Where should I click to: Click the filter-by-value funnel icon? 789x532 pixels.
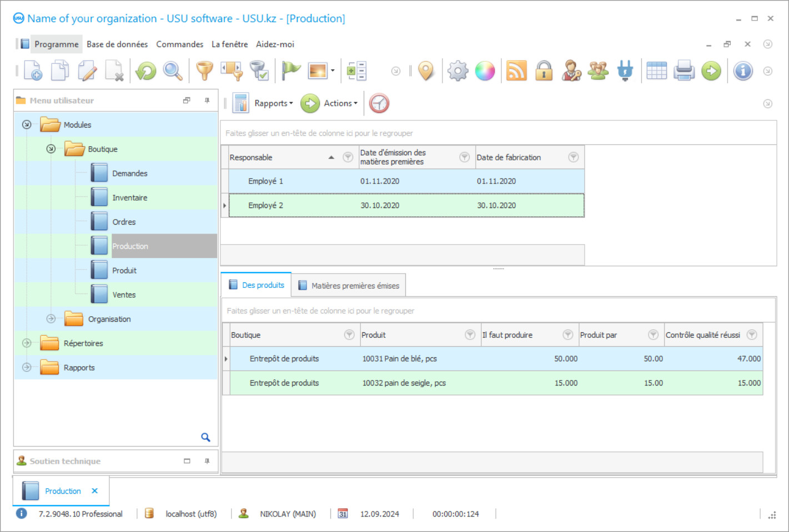point(232,70)
